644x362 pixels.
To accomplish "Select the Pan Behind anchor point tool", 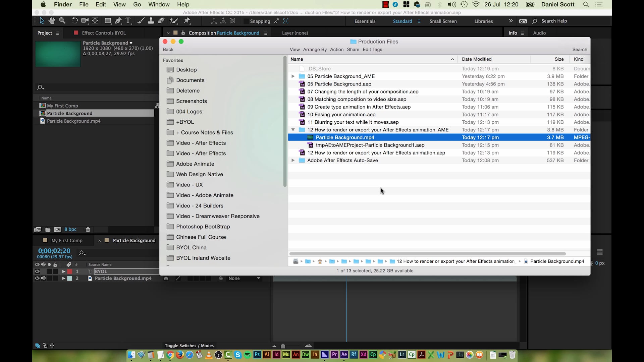I will [95, 21].
